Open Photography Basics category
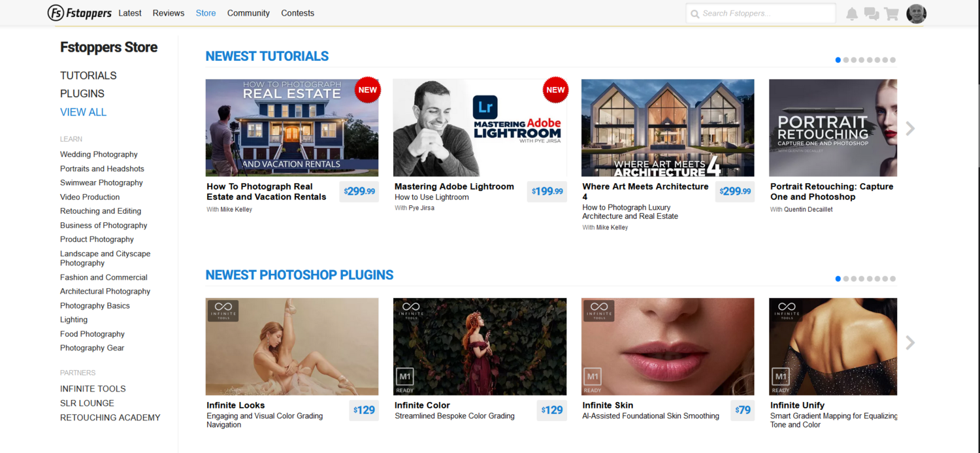This screenshot has width=980, height=453. [x=95, y=306]
